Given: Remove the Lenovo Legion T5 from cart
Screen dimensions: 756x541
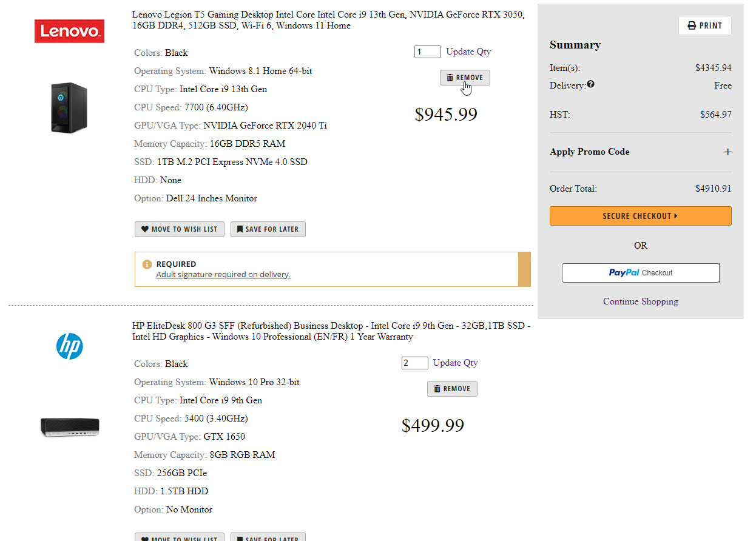Looking at the screenshot, I should coord(465,78).
